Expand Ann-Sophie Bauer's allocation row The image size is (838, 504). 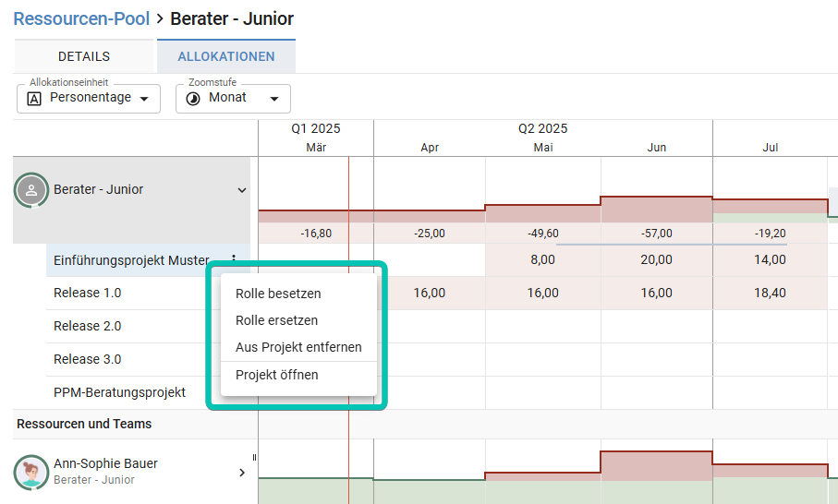(x=242, y=472)
